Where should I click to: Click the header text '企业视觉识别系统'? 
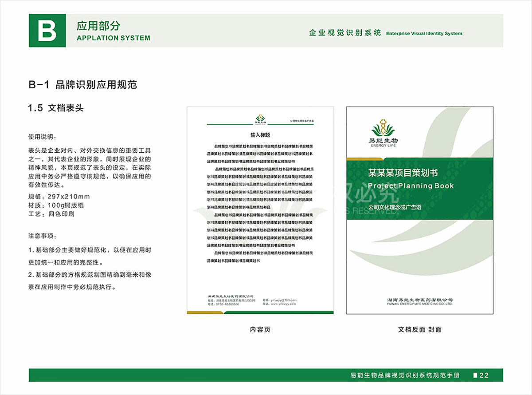pos(345,33)
